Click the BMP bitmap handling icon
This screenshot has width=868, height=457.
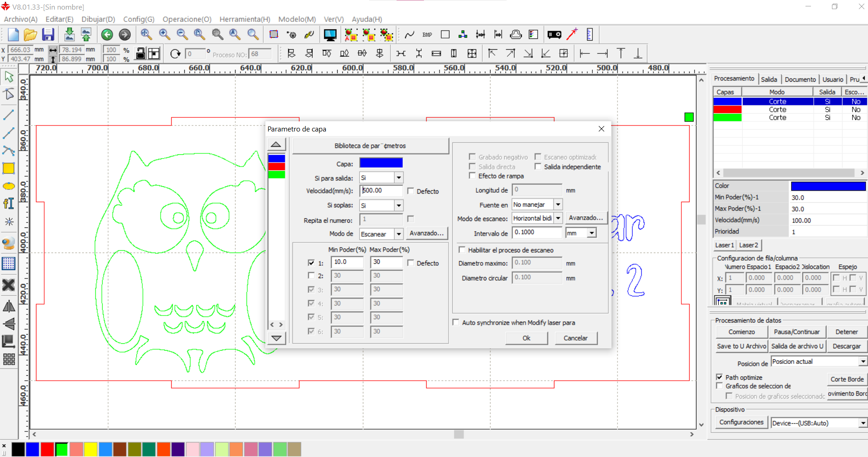427,35
